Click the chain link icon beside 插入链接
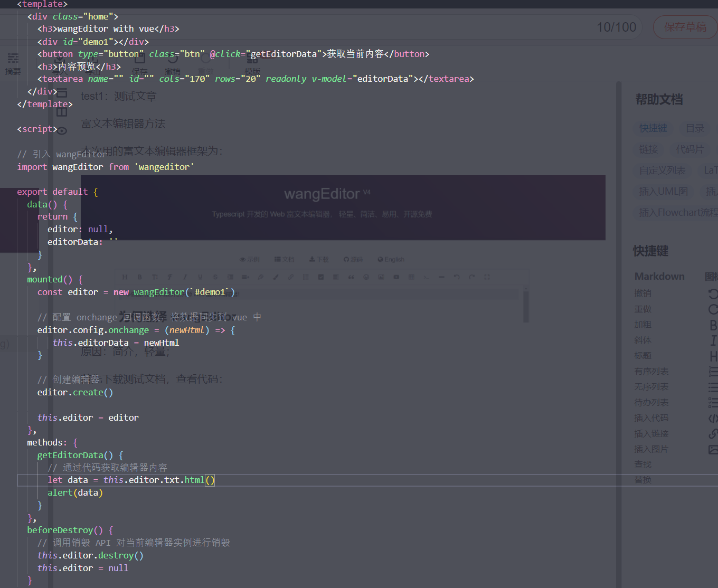Screen dimensions: 718x588 [713, 434]
